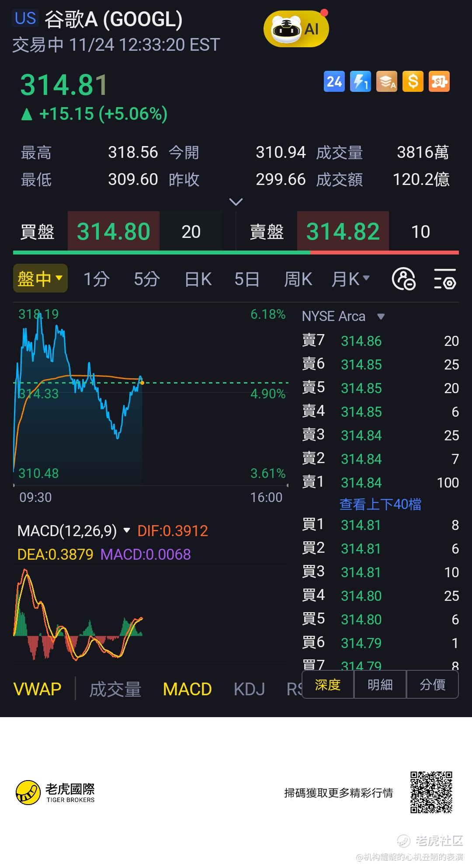This screenshot has width=472, height=868.
Task: Select the 明細 trade detail view
Action: coord(380,684)
